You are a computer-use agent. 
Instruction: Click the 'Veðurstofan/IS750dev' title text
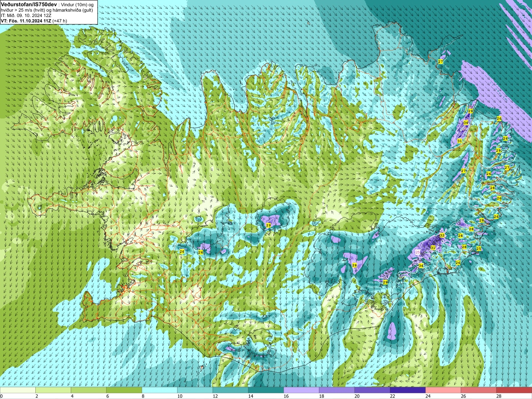(x=29, y=4)
